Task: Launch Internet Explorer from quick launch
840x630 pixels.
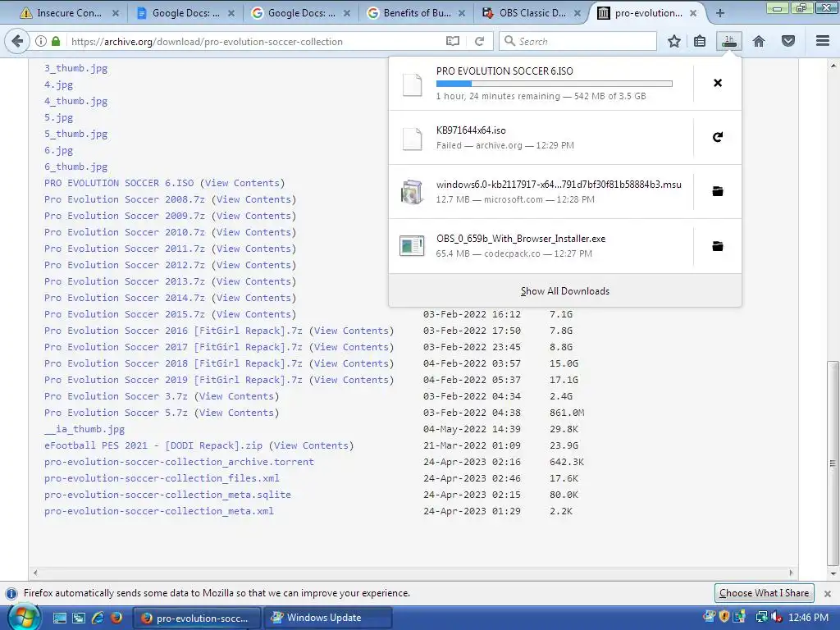Action: 98,618
